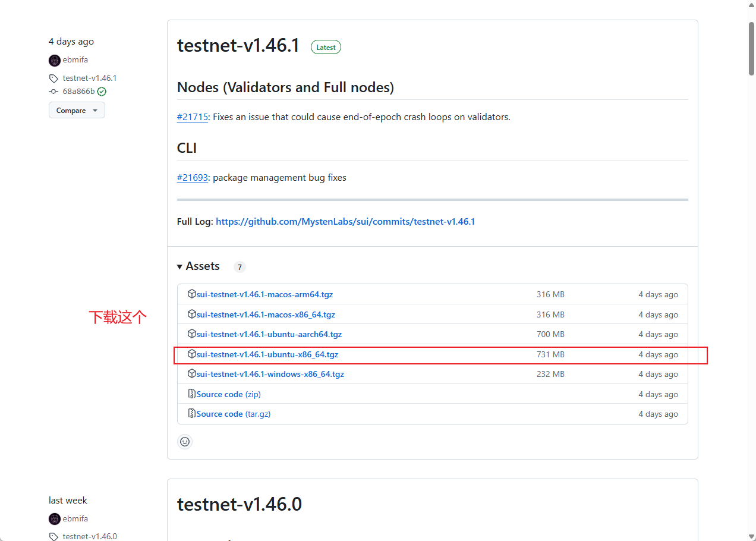Open ebmifa profile link under 4 days ago
Image resolution: width=756 pixels, height=541 pixels.
(x=75, y=60)
